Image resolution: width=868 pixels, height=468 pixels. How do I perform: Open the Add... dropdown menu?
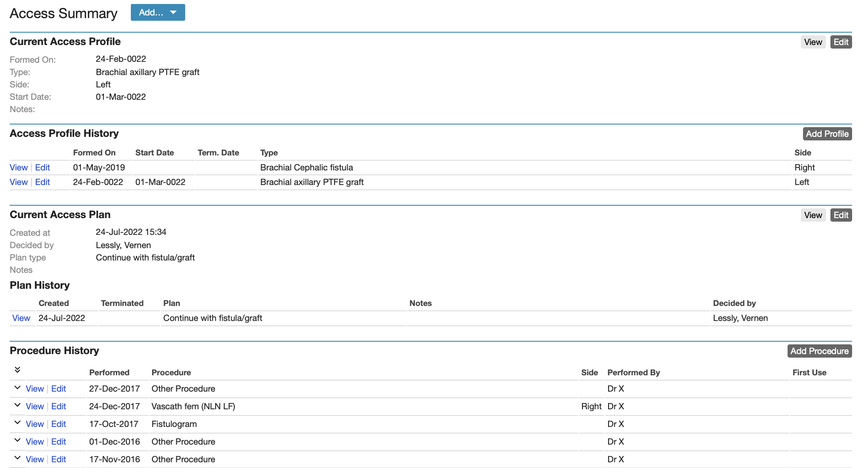(157, 12)
